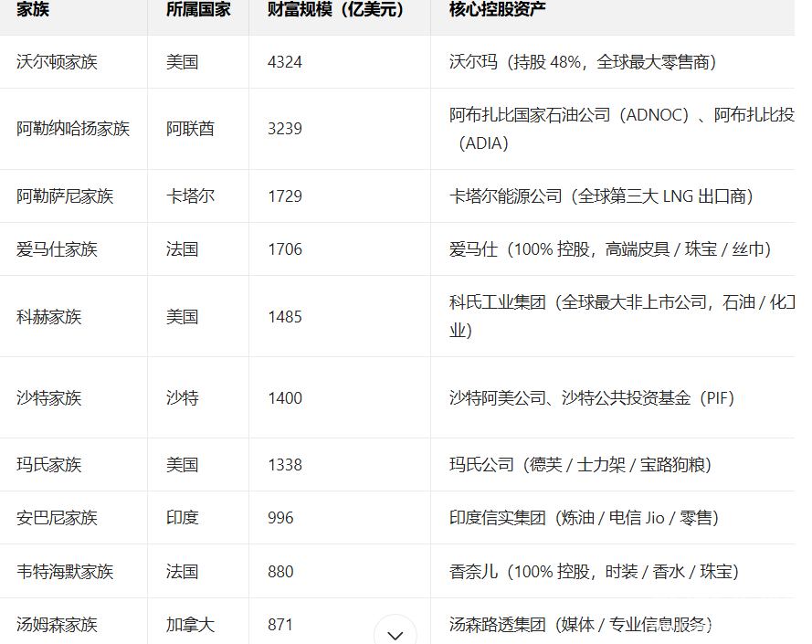Click the 所属国家 column header
Image resolution: width=812 pixels, height=644 pixels.
(198, 9)
